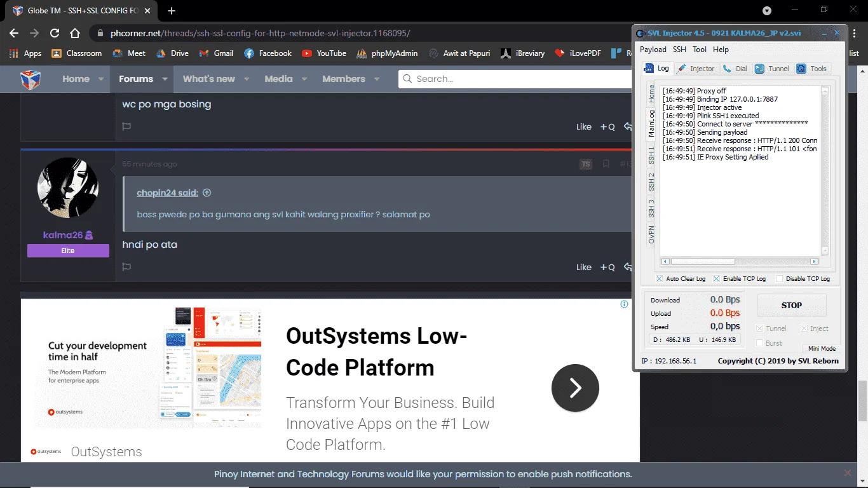Go back with the browser back arrow
This screenshot has width=868, height=488.
14,33
